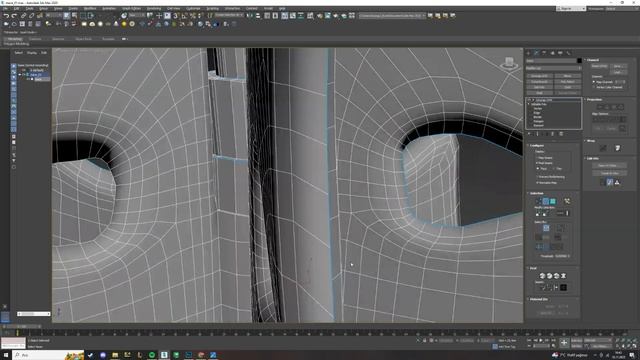This screenshot has width=640, height=360.
Task: Click the Save button in Channel rollout
Action: coord(618,66)
